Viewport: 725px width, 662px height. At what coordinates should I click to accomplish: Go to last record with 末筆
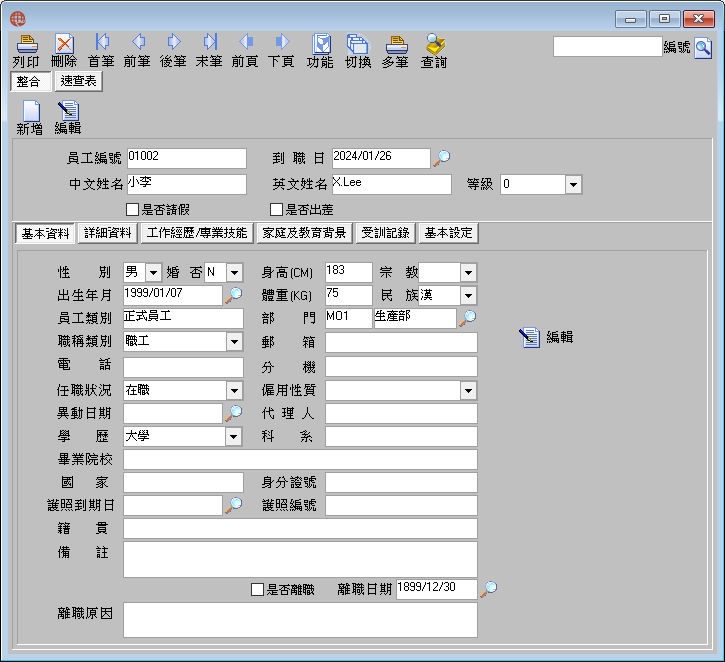click(x=210, y=42)
